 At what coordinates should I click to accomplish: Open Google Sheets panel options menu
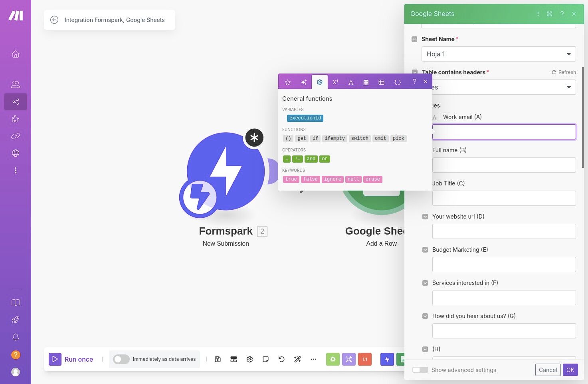(x=538, y=14)
